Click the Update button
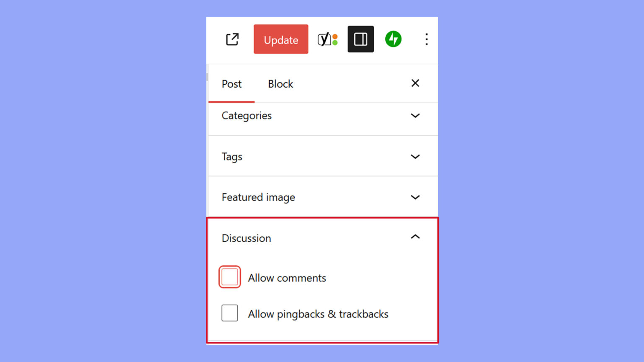This screenshot has width=644, height=362. click(280, 39)
